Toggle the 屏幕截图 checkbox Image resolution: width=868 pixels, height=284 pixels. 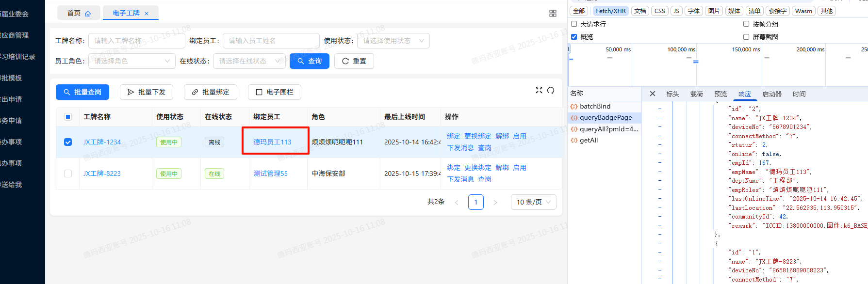746,36
